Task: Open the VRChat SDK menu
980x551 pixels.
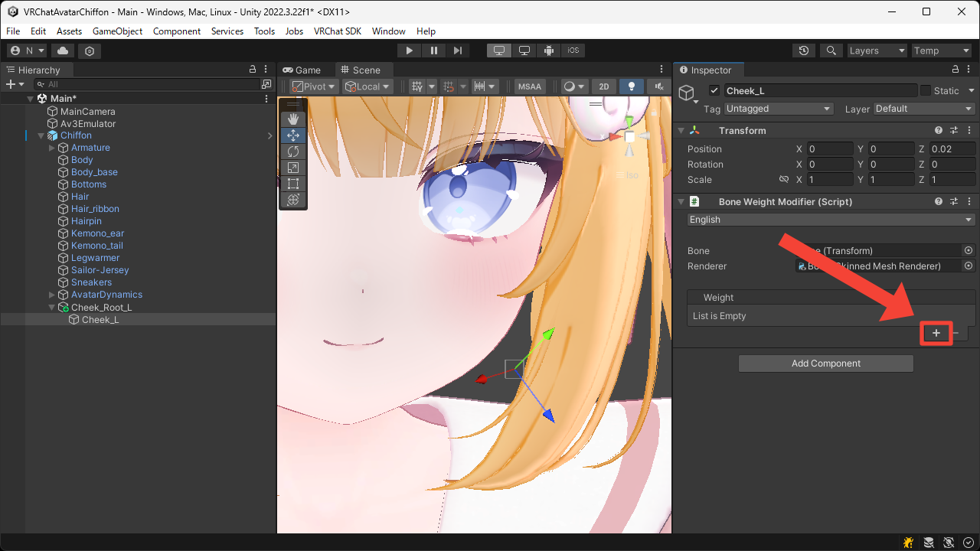Action: (x=338, y=31)
